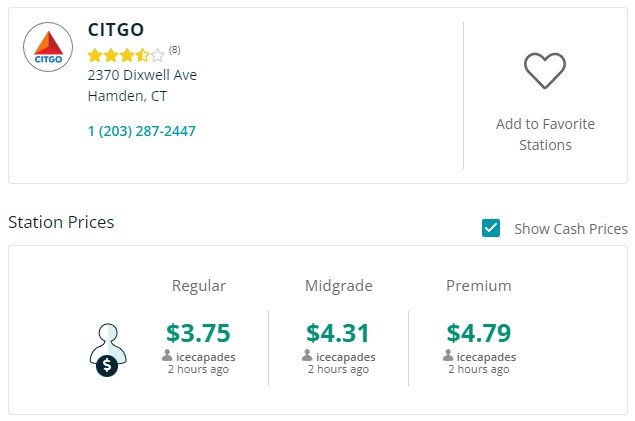Click the user icon beside Midgrade reporter
Screen dimensions: 635x421
307,355
